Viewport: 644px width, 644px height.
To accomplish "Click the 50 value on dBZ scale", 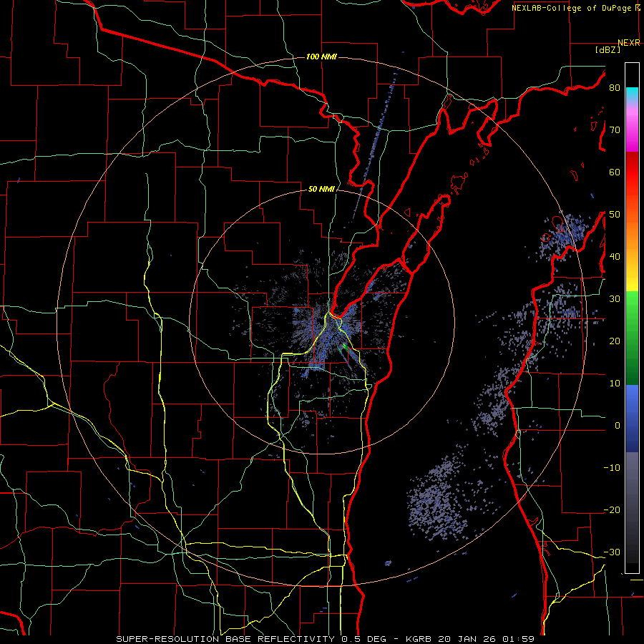I will 615,215.
